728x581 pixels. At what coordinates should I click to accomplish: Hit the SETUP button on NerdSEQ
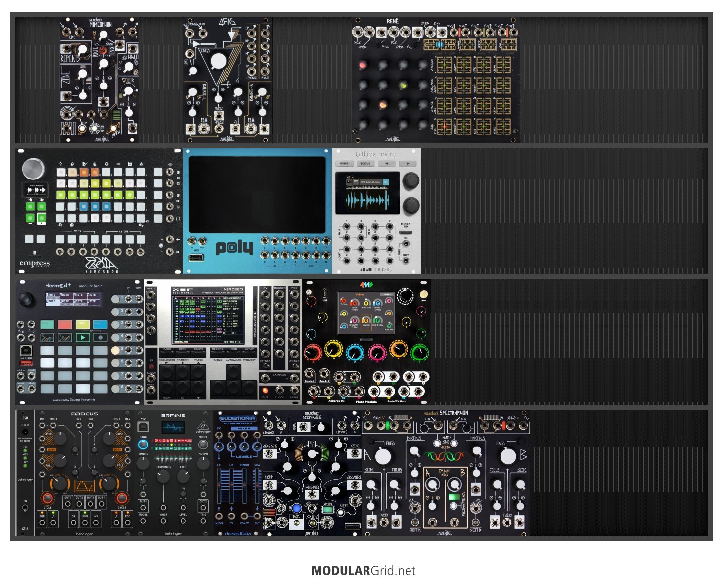click(249, 354)
